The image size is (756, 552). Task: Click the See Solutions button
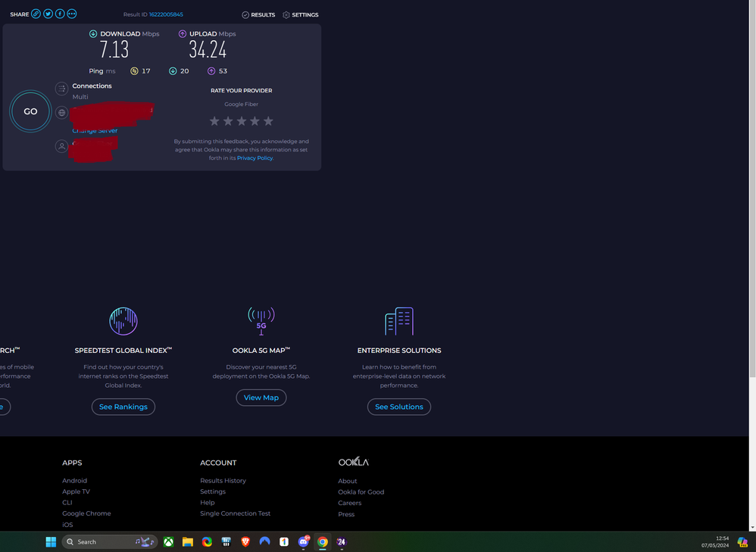tap(399, 407)
